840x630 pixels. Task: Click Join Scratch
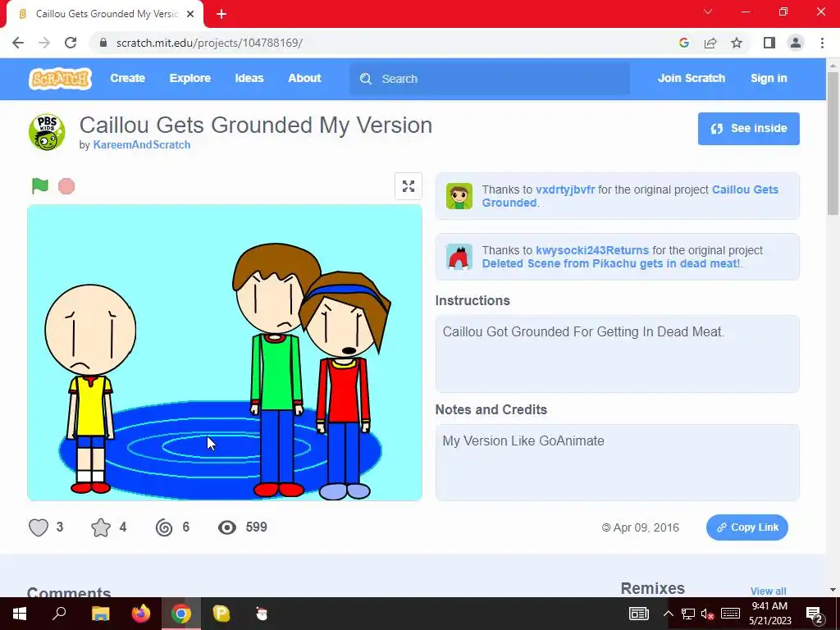tap(691, 78)
